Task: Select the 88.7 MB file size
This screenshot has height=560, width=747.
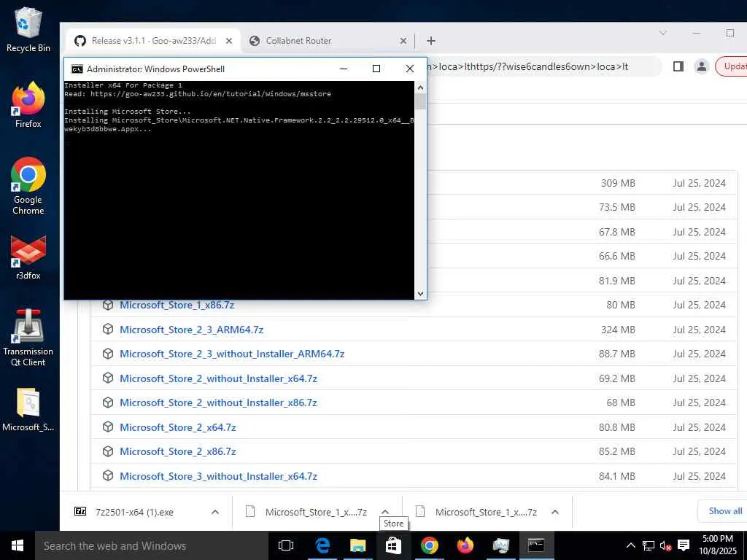Action: [x=617, y=354]
